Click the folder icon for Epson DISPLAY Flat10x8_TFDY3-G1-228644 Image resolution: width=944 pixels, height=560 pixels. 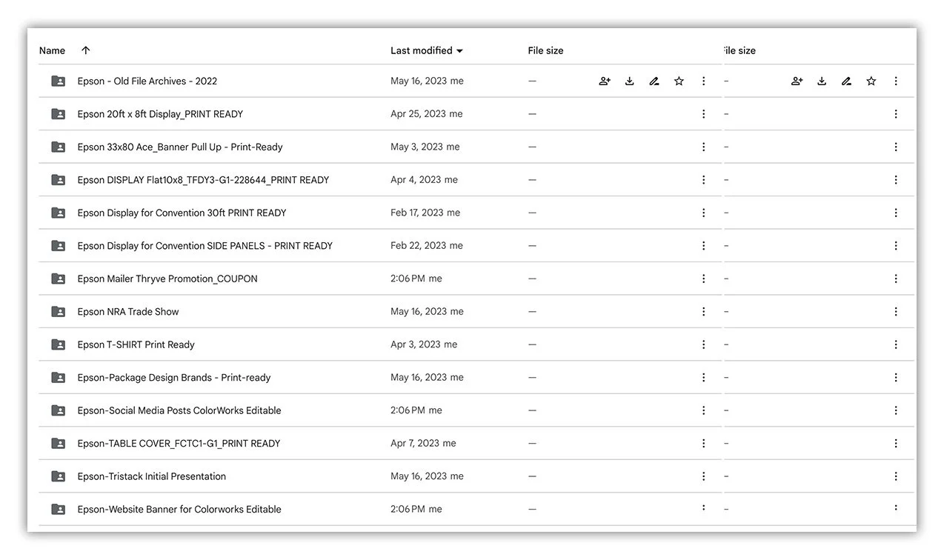58,180
